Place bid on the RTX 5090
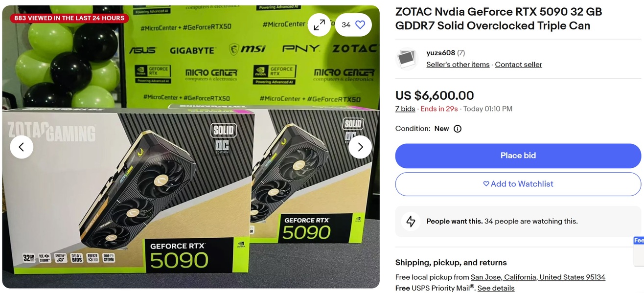 click(x=518, y=156)
